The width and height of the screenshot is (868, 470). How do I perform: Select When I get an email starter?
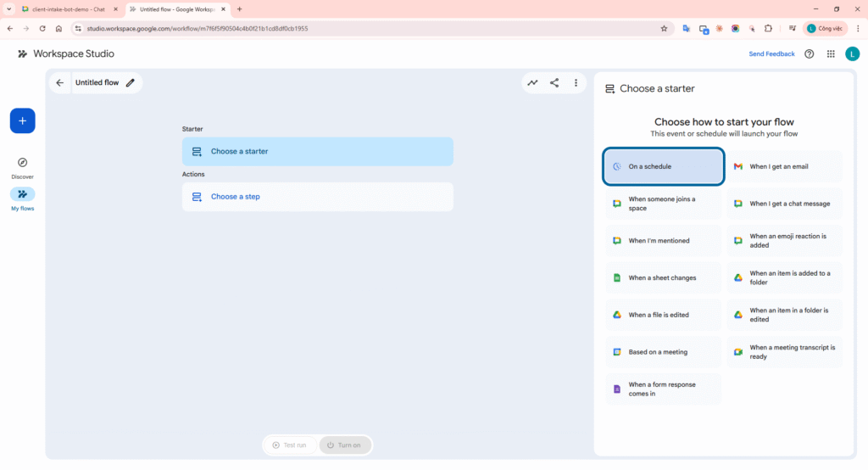(x=785, y=167)
